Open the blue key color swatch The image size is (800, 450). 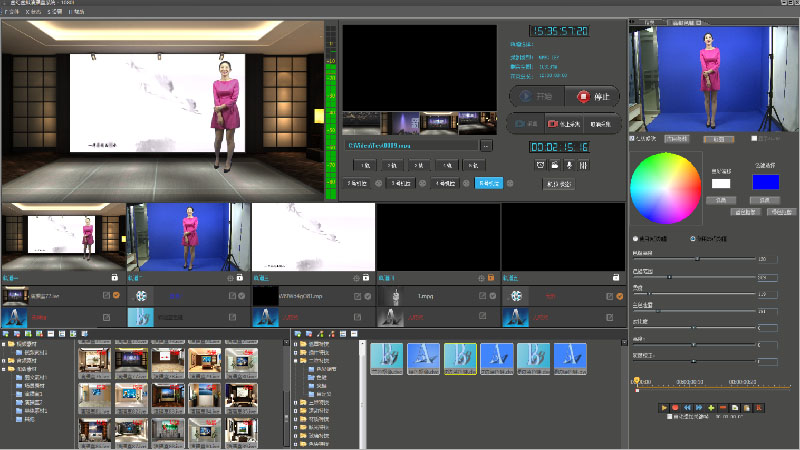[765, 182]
